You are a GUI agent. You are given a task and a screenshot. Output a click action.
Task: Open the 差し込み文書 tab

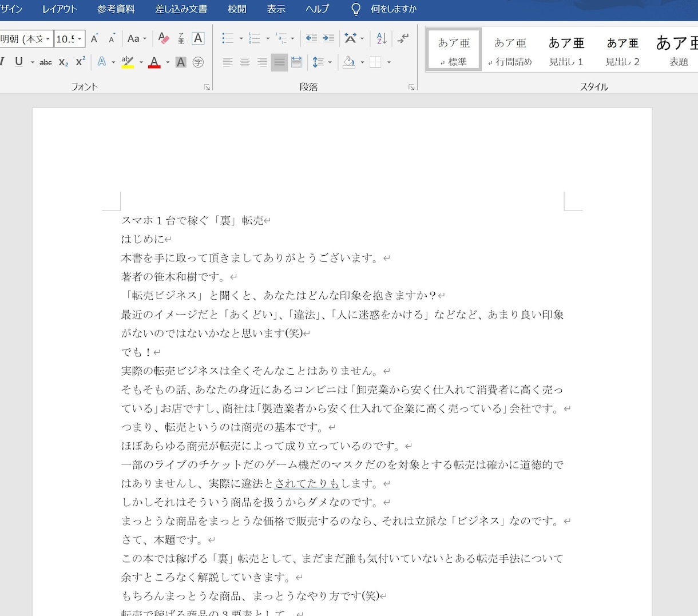[x=181, y=9]
